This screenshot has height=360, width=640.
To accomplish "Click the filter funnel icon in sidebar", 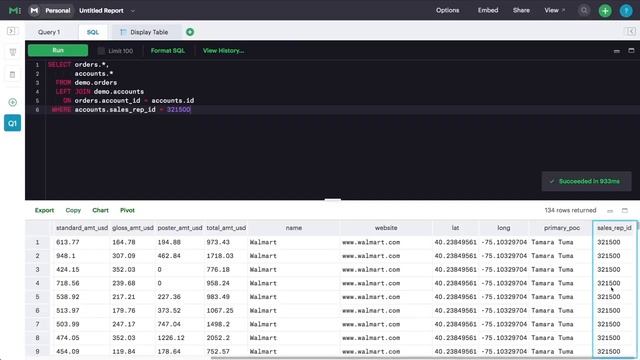I will (13, 52).
